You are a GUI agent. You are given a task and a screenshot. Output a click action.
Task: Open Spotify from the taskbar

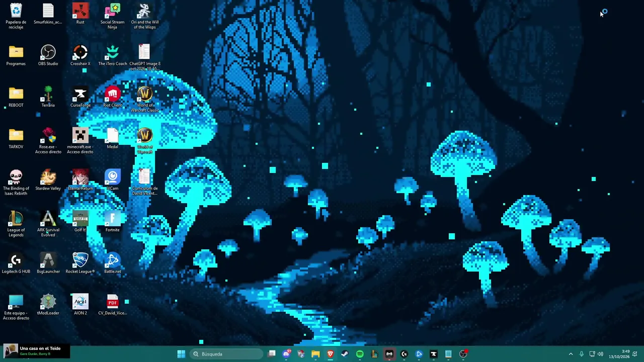click(x=360, y=354)
